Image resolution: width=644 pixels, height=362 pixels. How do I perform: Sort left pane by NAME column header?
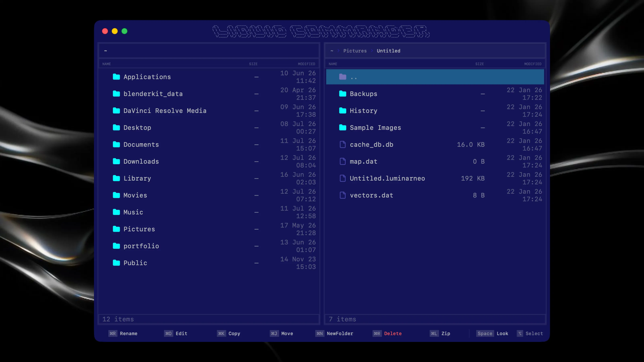[106, 64]
